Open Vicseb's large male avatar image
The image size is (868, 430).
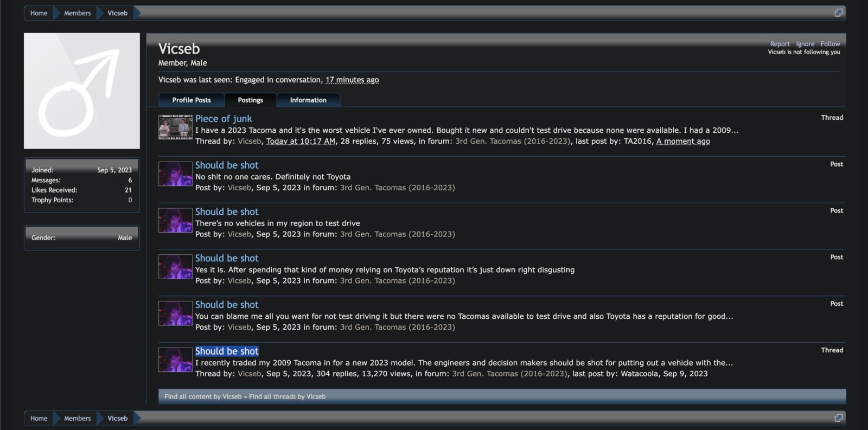click(82, 91)
